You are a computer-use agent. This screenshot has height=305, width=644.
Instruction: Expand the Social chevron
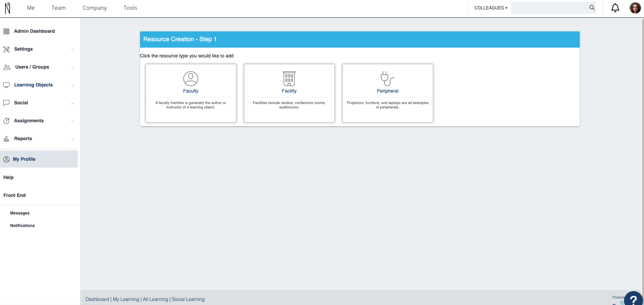point(72,103)
